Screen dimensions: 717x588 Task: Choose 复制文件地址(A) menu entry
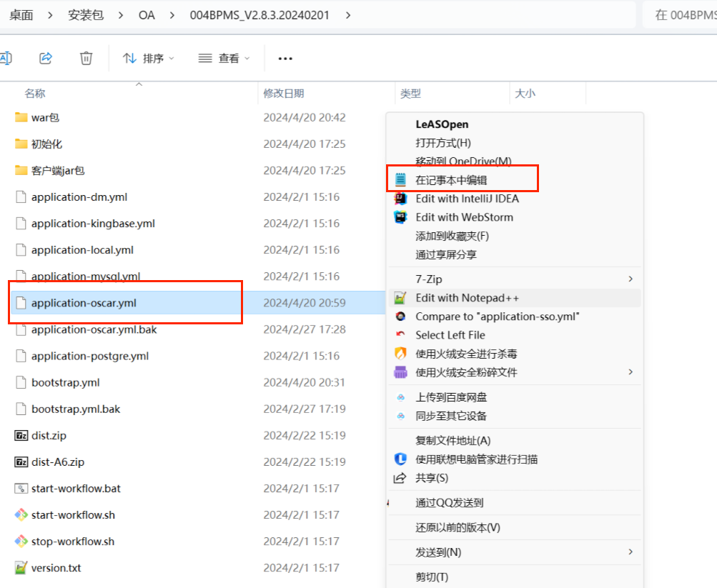(453, 441)
